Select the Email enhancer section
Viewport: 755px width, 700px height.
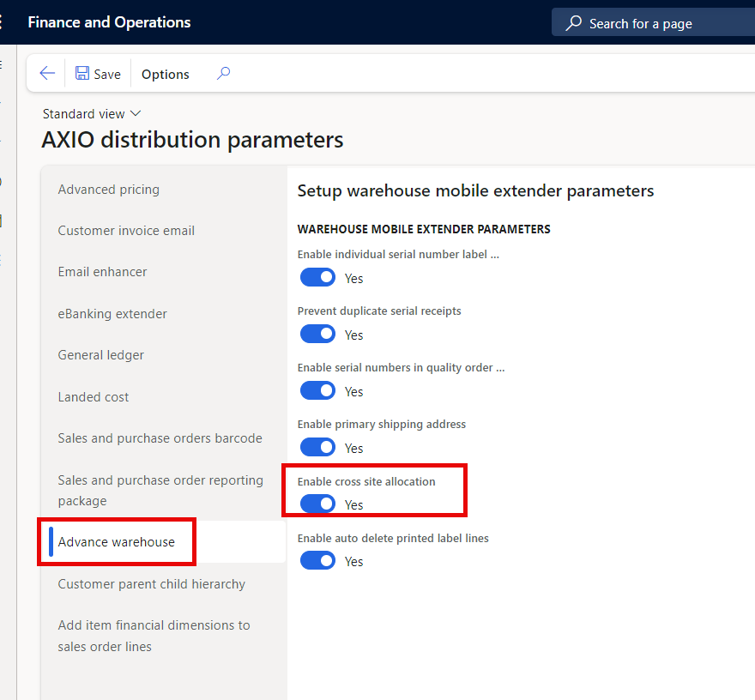102,271
